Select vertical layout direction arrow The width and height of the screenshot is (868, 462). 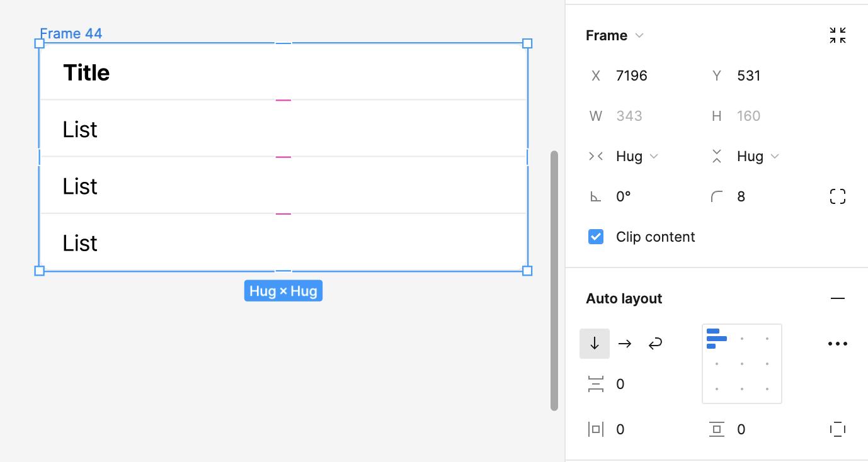pyautogui.click(x=594, y=344)
